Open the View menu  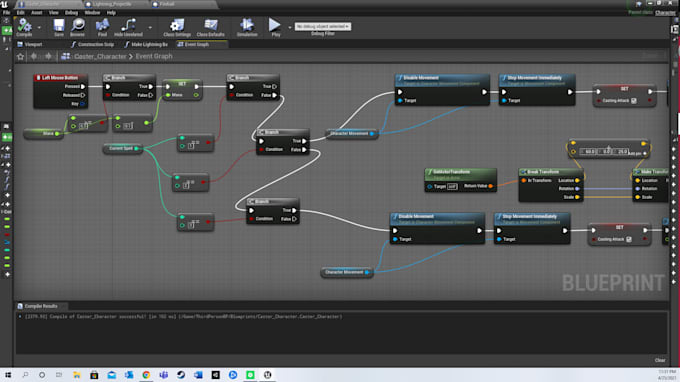53,13
